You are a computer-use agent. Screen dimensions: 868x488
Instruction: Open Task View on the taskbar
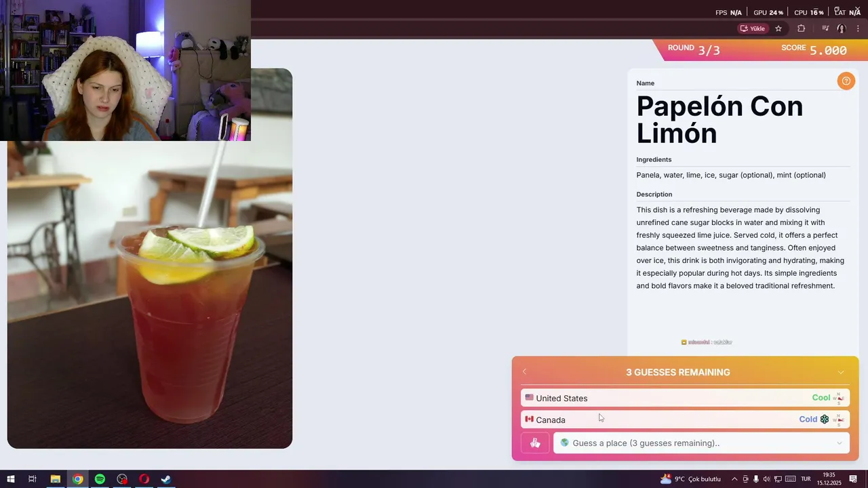[x=32, y=479]
